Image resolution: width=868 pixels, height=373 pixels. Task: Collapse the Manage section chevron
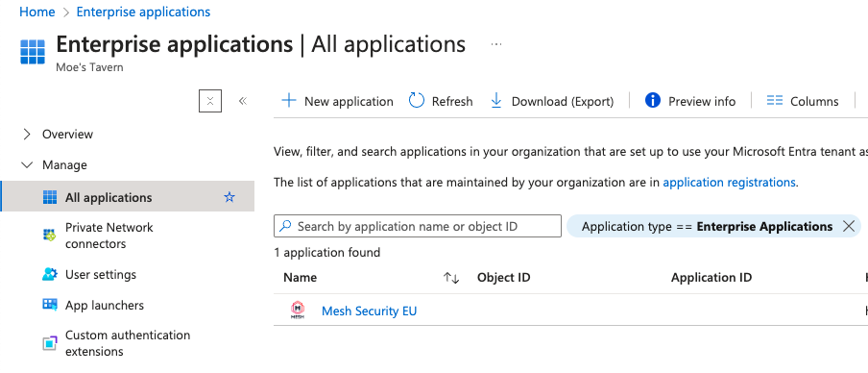[x=27, y=165]
